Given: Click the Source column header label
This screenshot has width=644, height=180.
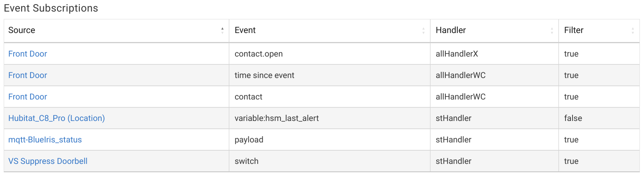Looking at the screenshot, I should [x=21, y=30].
